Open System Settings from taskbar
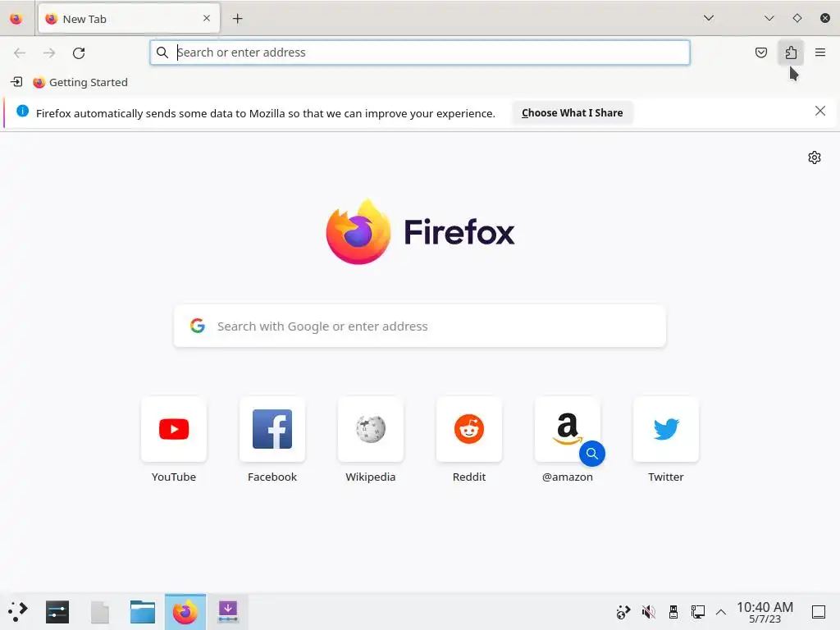 click(57, 612)
